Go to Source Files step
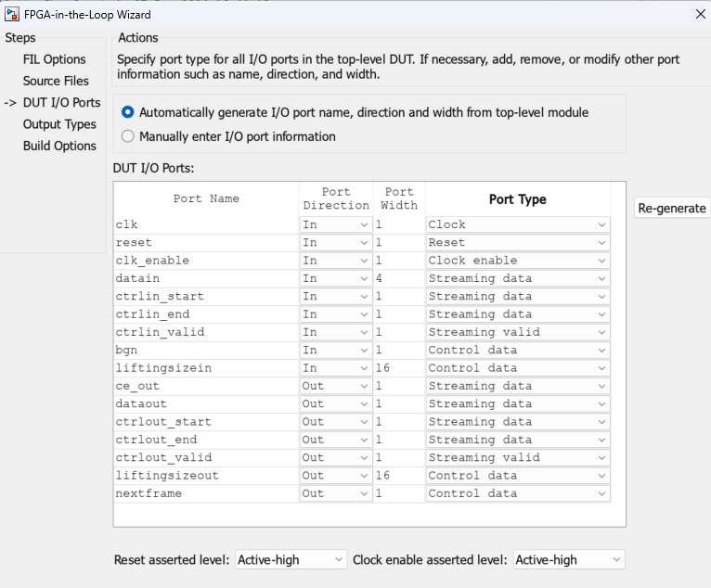The width and height of the screenshot is (711, 588). 56,81
